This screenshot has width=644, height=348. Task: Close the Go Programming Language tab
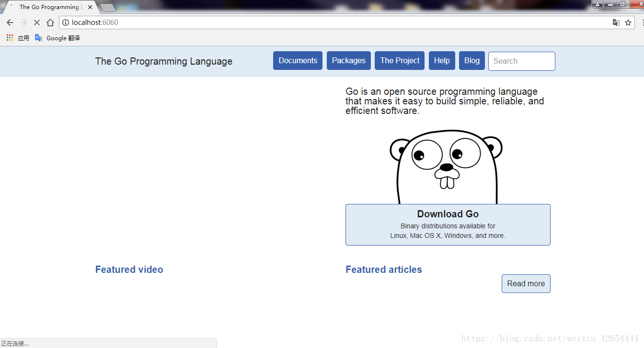(x=90, y=7)
